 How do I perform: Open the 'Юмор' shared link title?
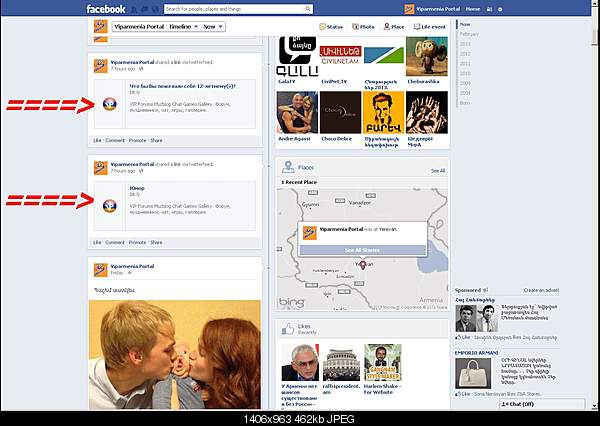tap(137, 188)
